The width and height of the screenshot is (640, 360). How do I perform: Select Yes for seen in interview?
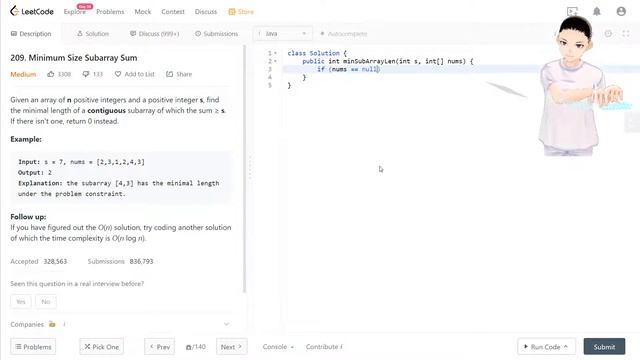tap(21, 302)
